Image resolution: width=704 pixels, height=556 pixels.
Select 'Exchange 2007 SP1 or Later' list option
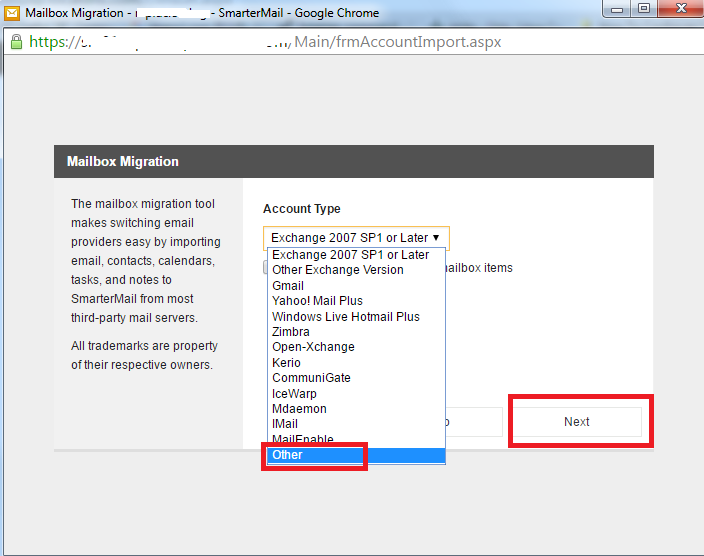click(356, 255)
